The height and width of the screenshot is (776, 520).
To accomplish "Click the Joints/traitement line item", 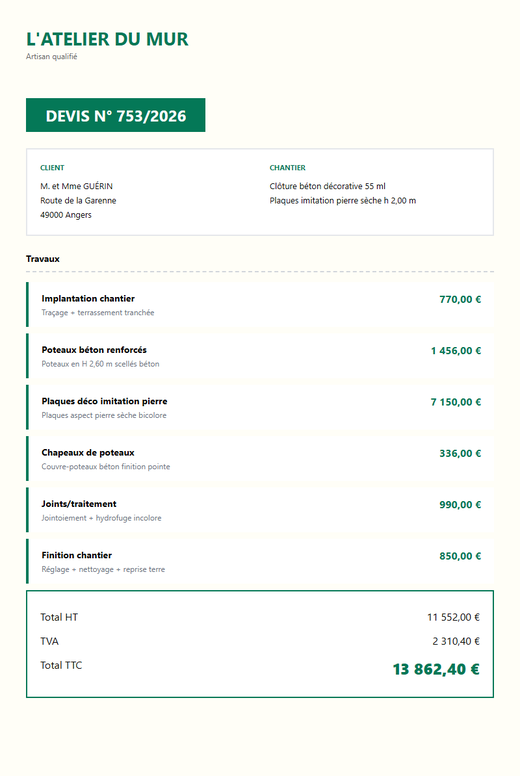I will pyautogui.click(x=260, y=511).
